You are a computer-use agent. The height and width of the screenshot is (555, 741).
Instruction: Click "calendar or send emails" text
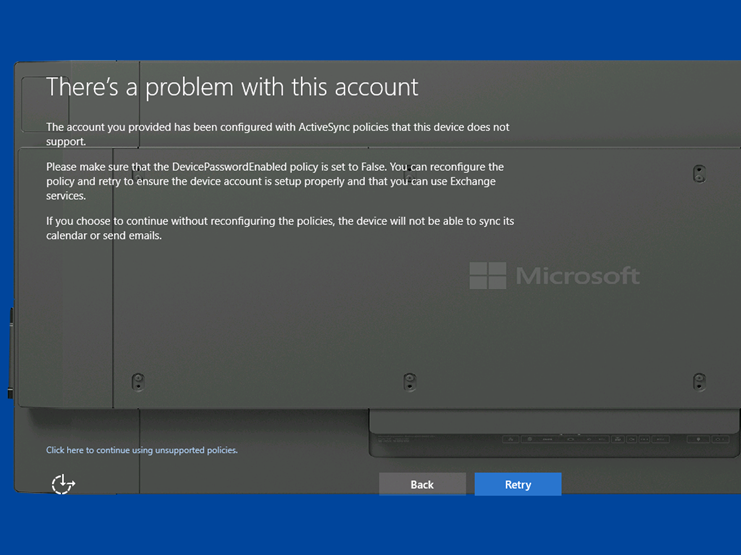104,236
